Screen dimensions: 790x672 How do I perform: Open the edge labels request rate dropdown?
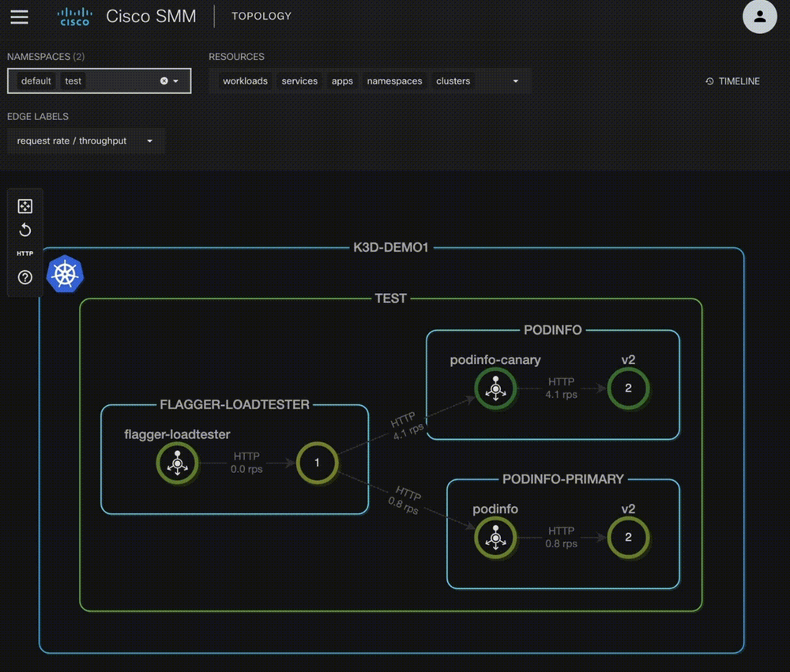(x=85, y=141)
